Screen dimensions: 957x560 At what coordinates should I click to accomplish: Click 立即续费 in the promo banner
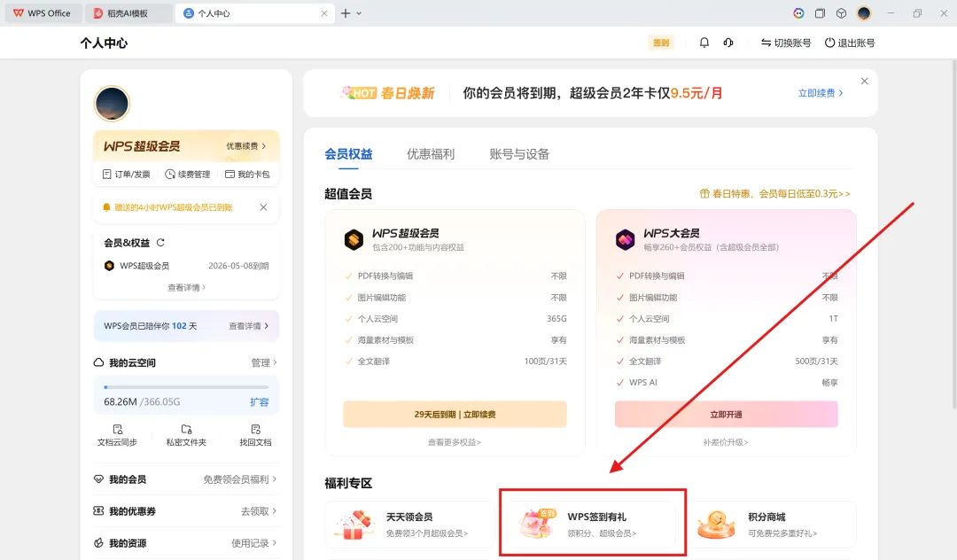[821, 93]
